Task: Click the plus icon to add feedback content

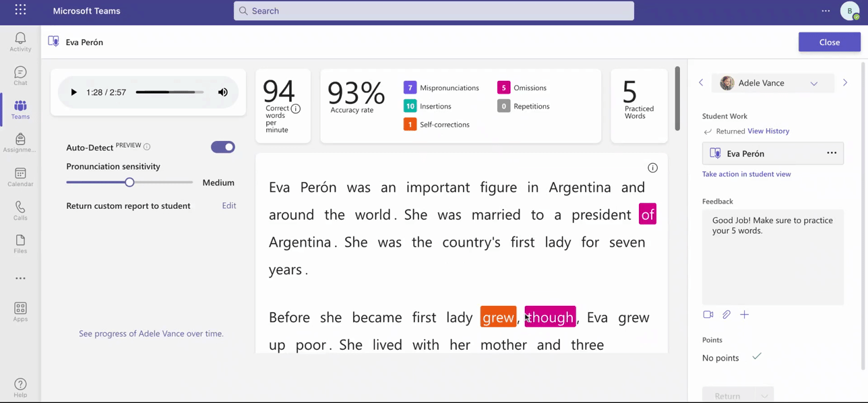Action: coord(745,314)
